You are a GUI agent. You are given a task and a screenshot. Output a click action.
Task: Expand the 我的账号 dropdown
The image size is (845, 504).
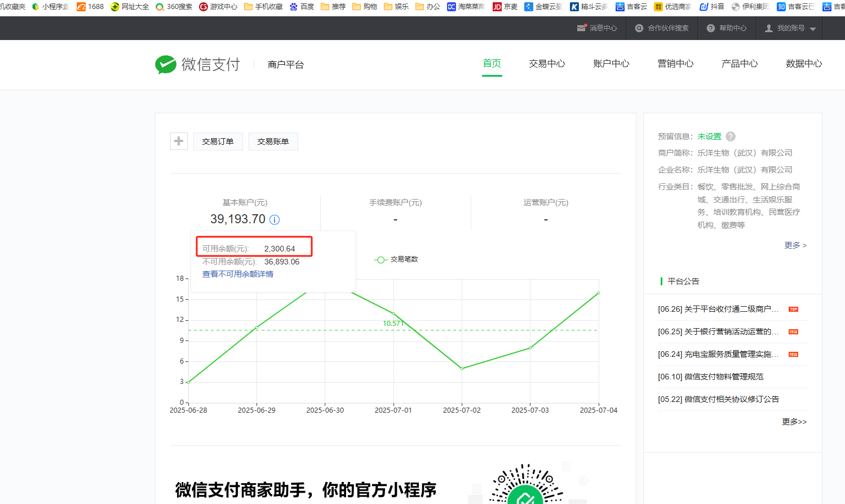[x=790, y=28]
